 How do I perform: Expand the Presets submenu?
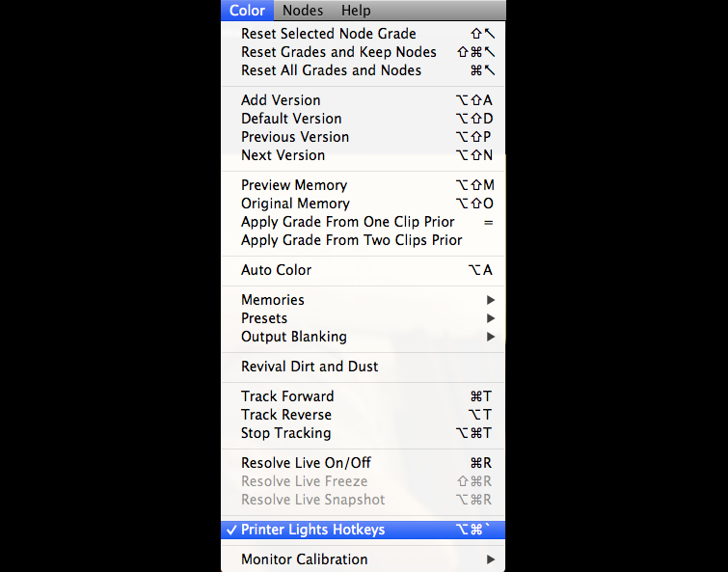tap(264, 318)
